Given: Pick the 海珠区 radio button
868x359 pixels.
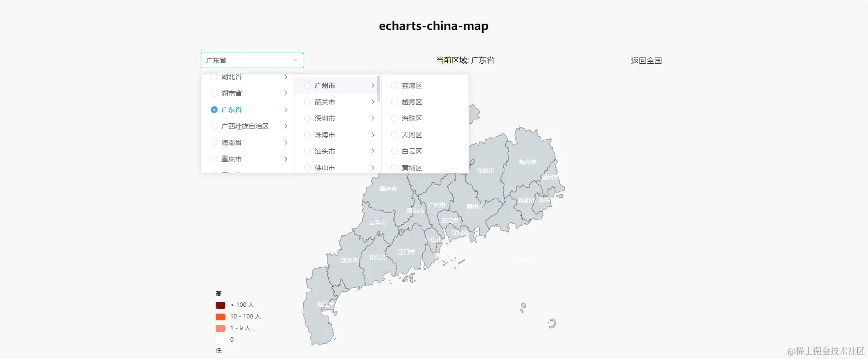Looking at the screenshot, I should click(x=395, y=118).
